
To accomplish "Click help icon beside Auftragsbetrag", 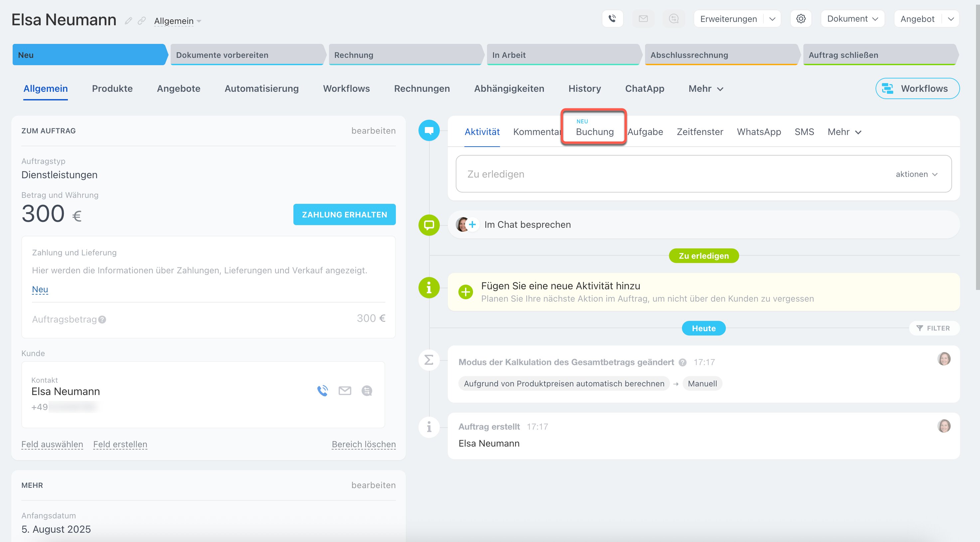I will click(x=102, y=320).
